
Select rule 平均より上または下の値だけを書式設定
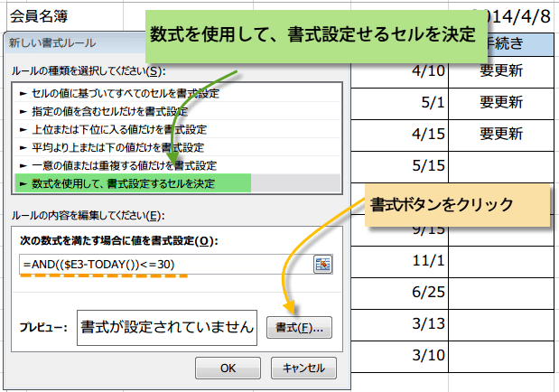coord(177,147)
